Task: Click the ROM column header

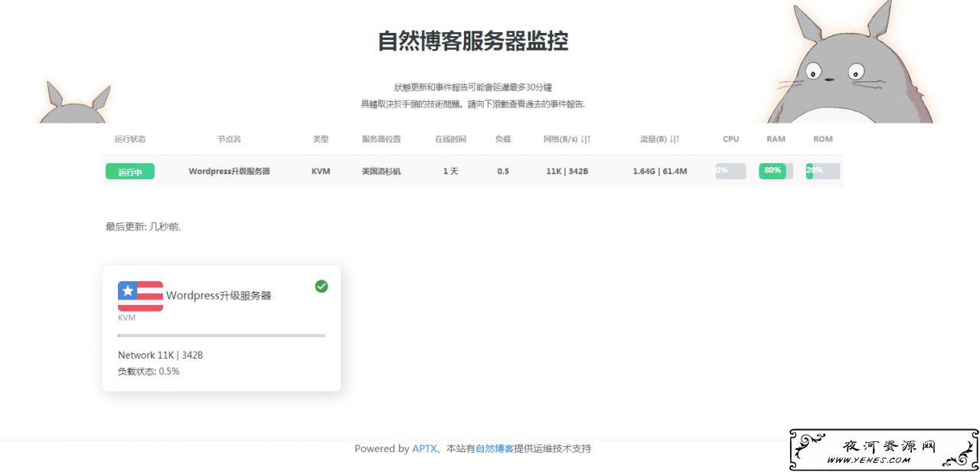Action: [823, 139]
